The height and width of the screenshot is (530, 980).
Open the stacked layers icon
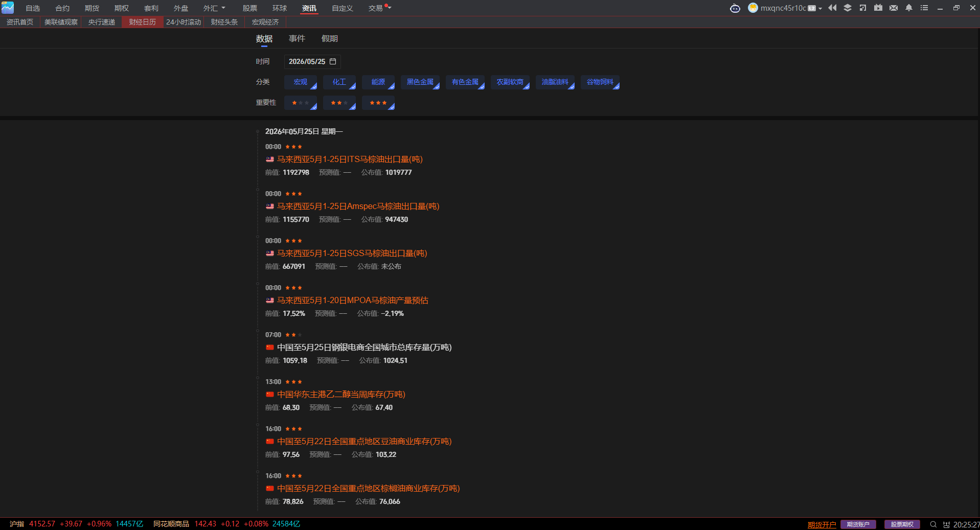click(848, 8)
